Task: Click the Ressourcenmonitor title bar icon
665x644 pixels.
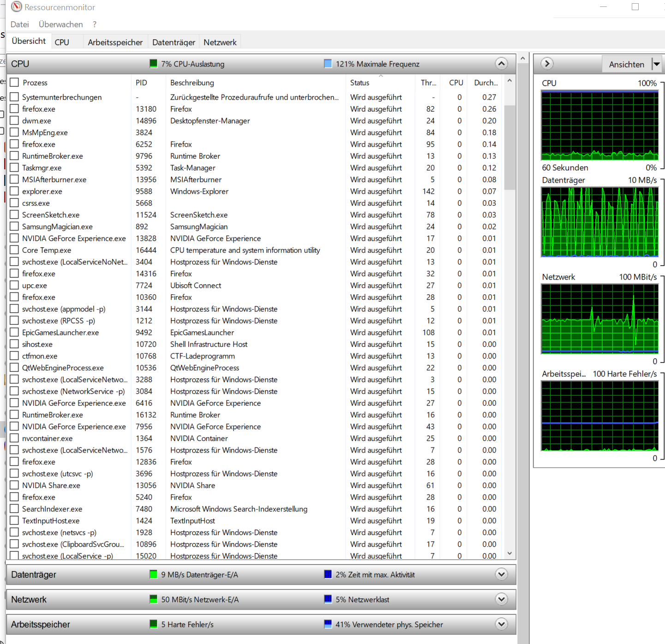Action: tap(15, 6)
